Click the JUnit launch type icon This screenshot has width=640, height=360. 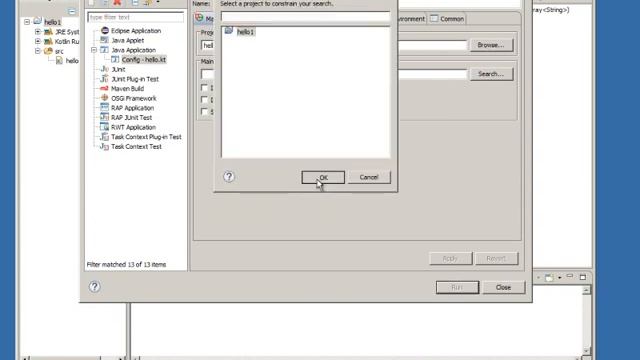(x=104, y=69)
